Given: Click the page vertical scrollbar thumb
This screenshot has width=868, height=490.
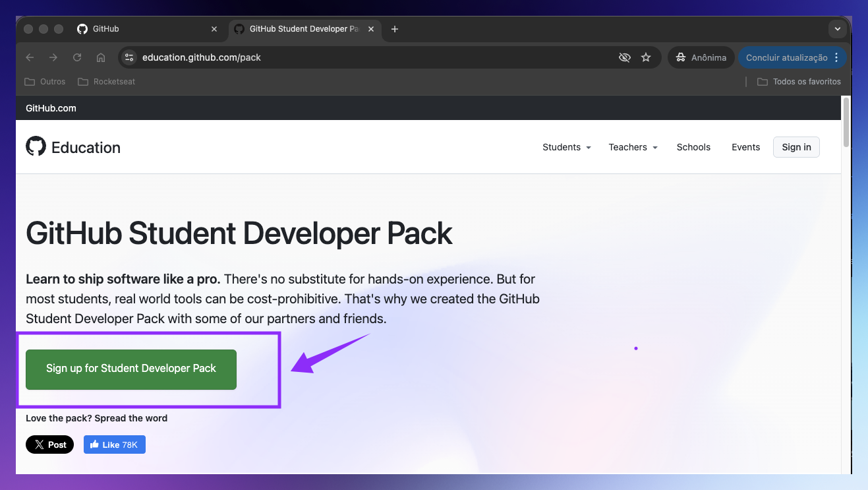Looking at the screenshot, I should pyautogui.click(x=846, y=123).
